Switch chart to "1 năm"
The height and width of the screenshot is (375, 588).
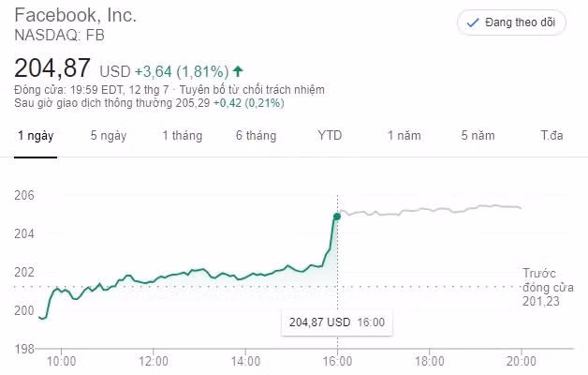(404, 136)
